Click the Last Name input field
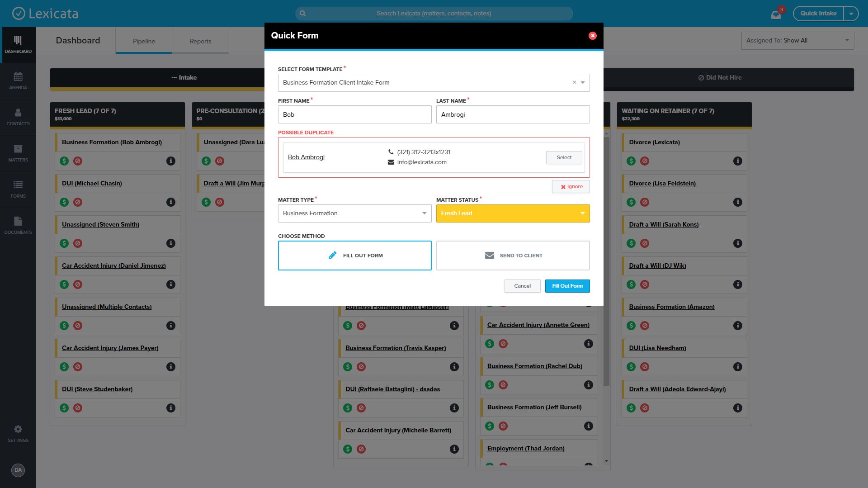868x488 pixels. [513, 114]
